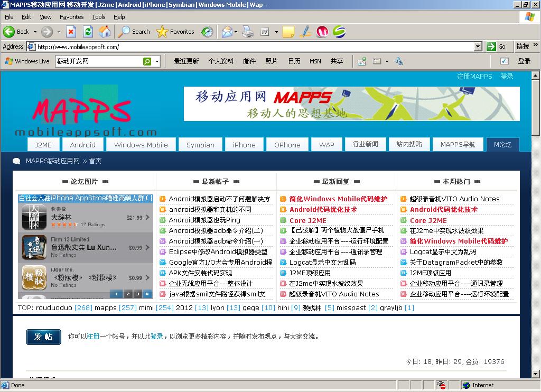Click the Windows Live logo icon

pyautogui.click(x=9, y=61)
